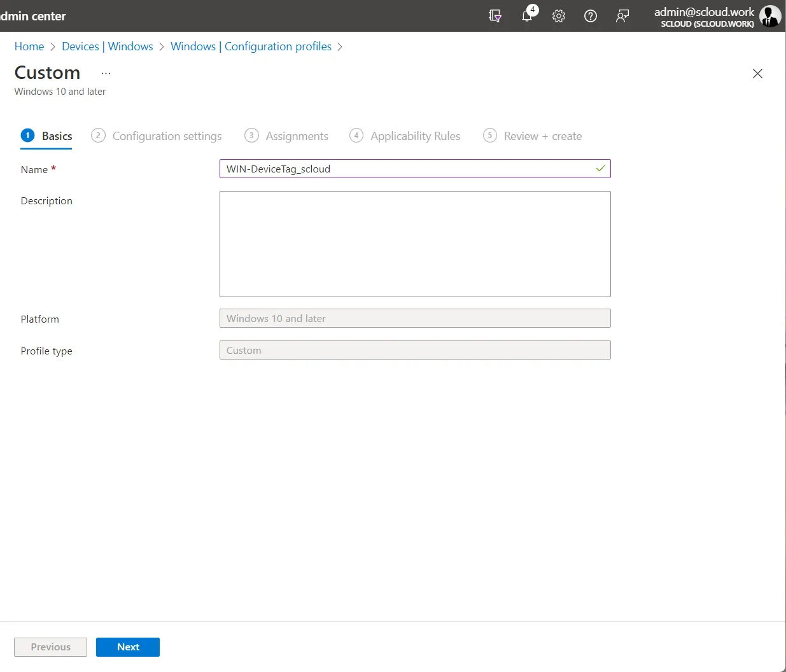The height and width of the screenshot is (672, 786).
Task: Switch to the Configuration settings step
Action: point(157,136)
